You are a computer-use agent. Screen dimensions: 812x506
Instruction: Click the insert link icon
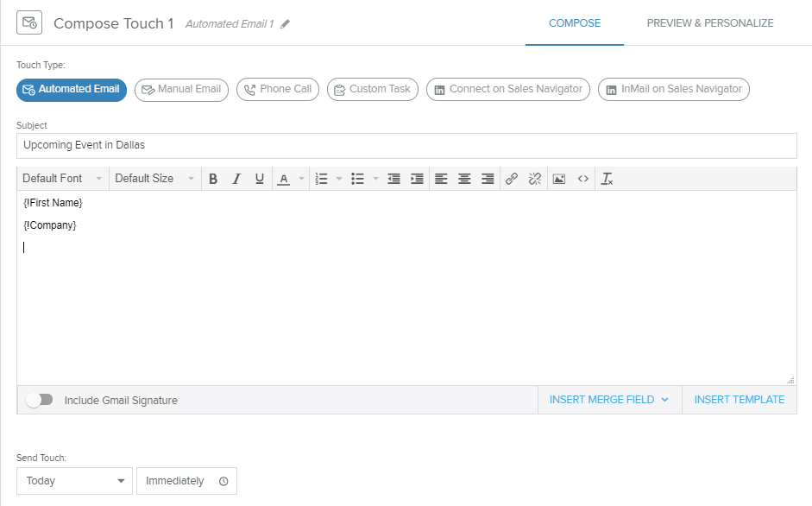point(512,179)
